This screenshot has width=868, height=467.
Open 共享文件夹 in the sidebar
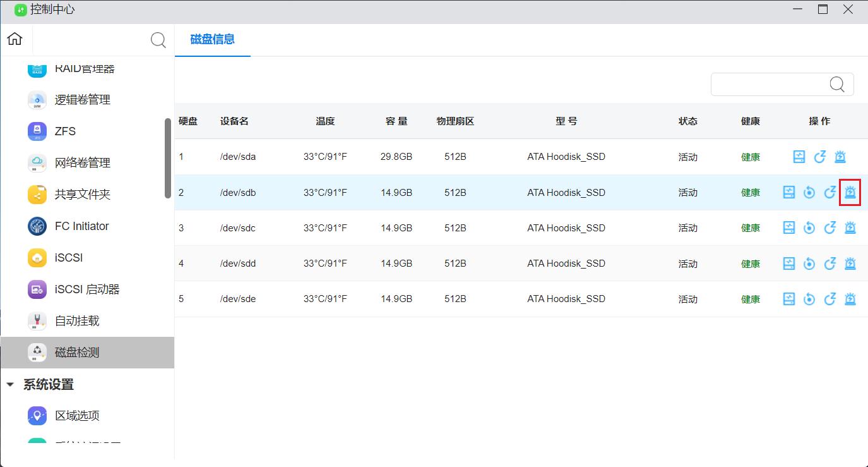(x=82, y=195)
